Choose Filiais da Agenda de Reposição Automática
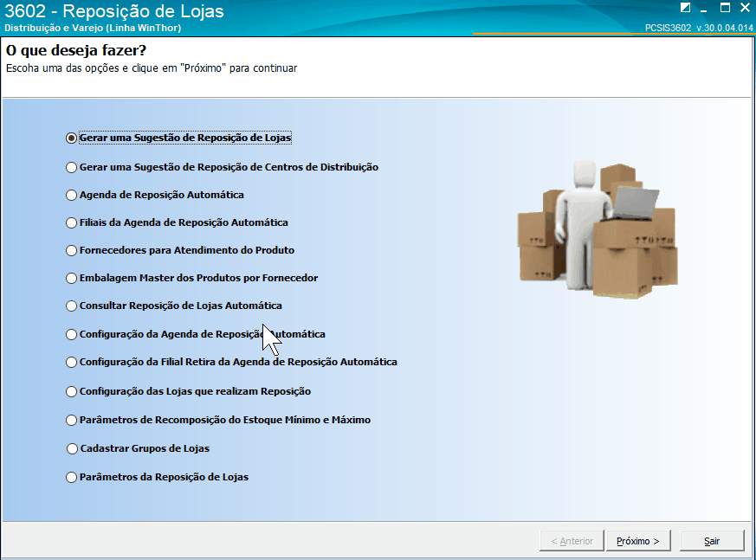This screenshot has height=560, width=756. click(x=177, y=222)
